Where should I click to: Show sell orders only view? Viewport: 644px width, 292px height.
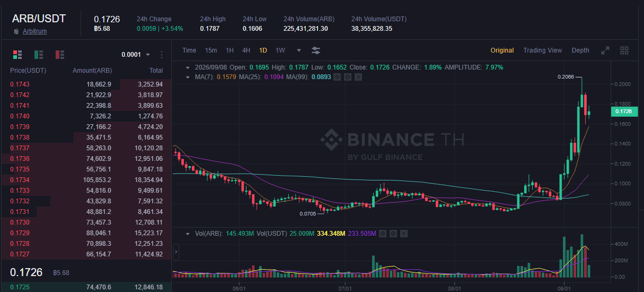pyautogui.click(x=60, y=54)
